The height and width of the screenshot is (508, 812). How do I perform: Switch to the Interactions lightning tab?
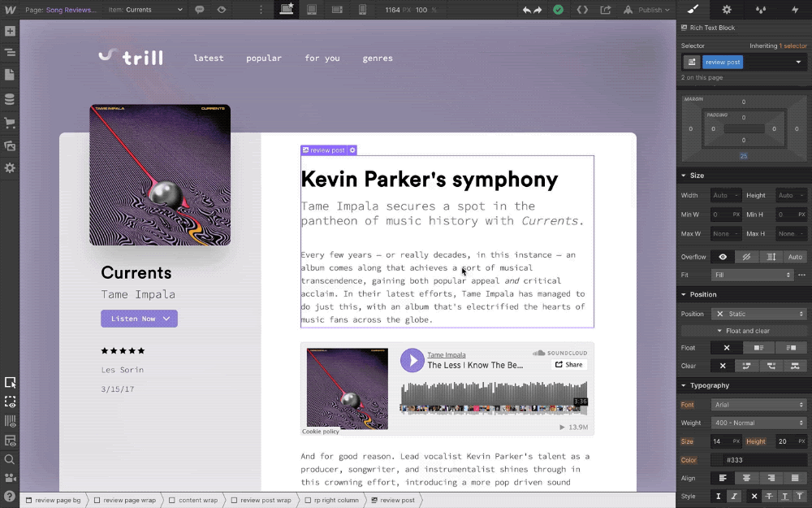pyautogui.click(x=795, y=9)
